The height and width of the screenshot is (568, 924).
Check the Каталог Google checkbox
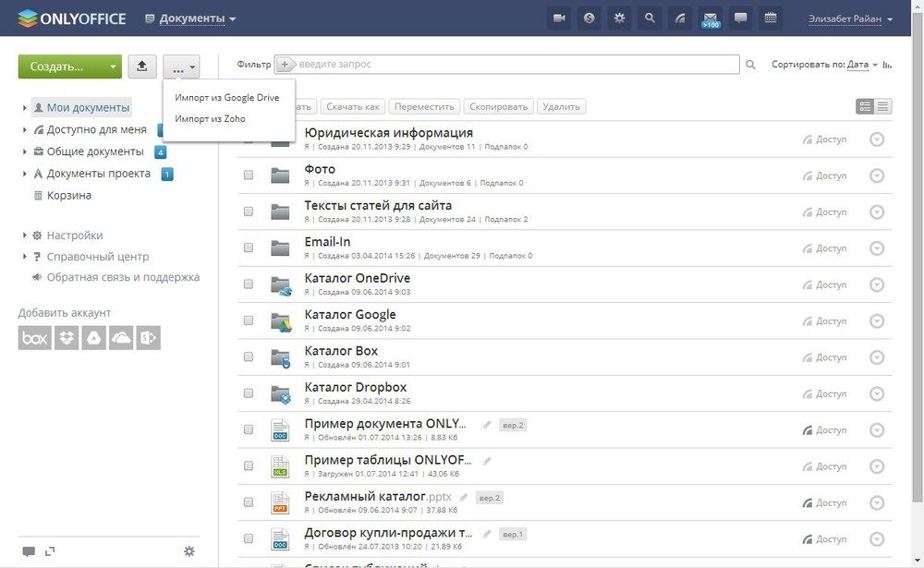pyautogui.click(x=249, y=320)
